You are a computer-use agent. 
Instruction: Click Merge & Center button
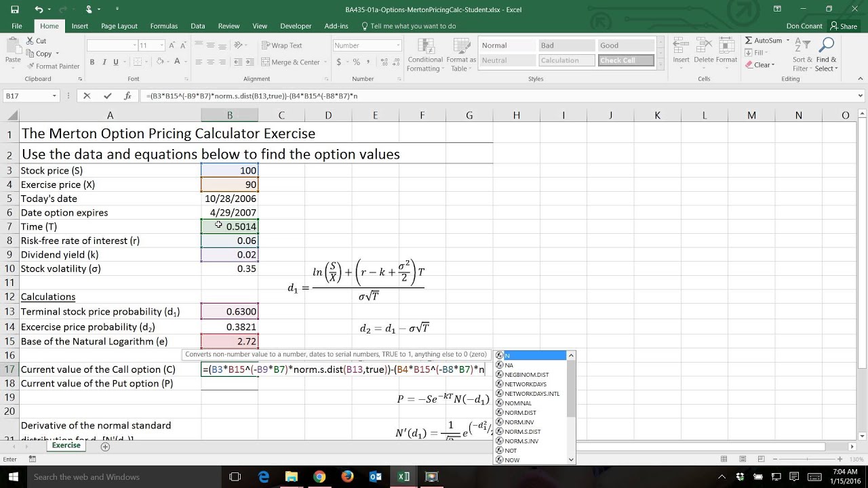coord(290,62)
